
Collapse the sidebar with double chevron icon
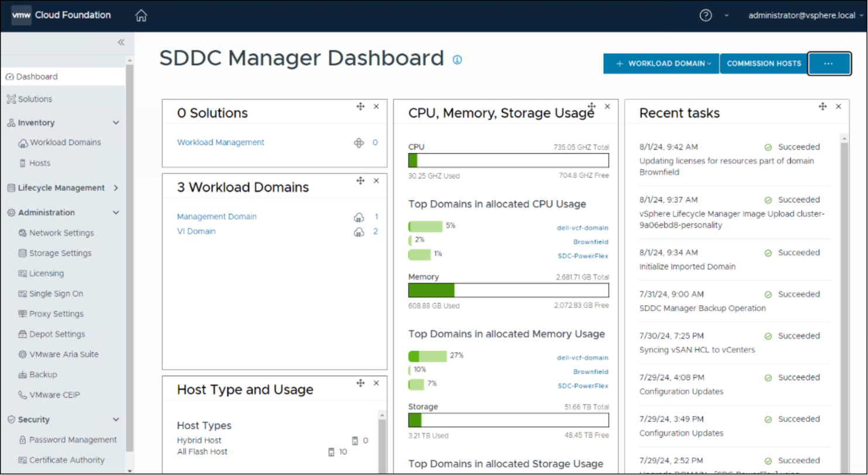[x=121, y=42]
